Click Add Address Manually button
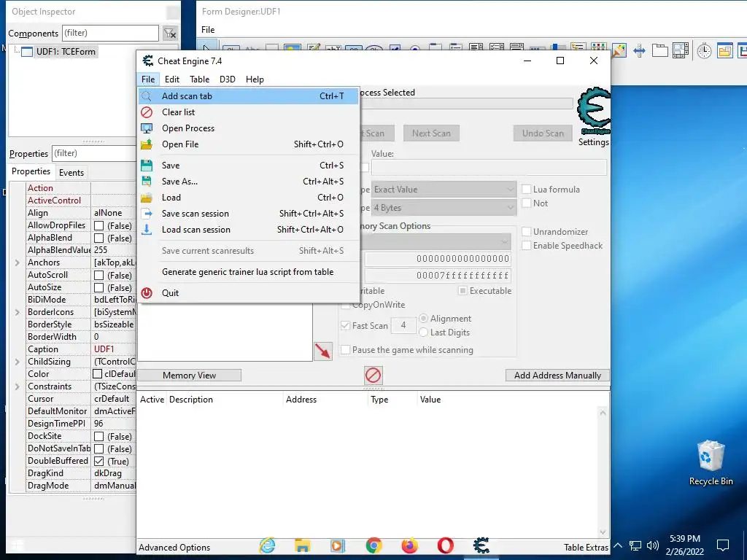Image resolution: width=747 pixels, height=560 pixels. point(557,376)
